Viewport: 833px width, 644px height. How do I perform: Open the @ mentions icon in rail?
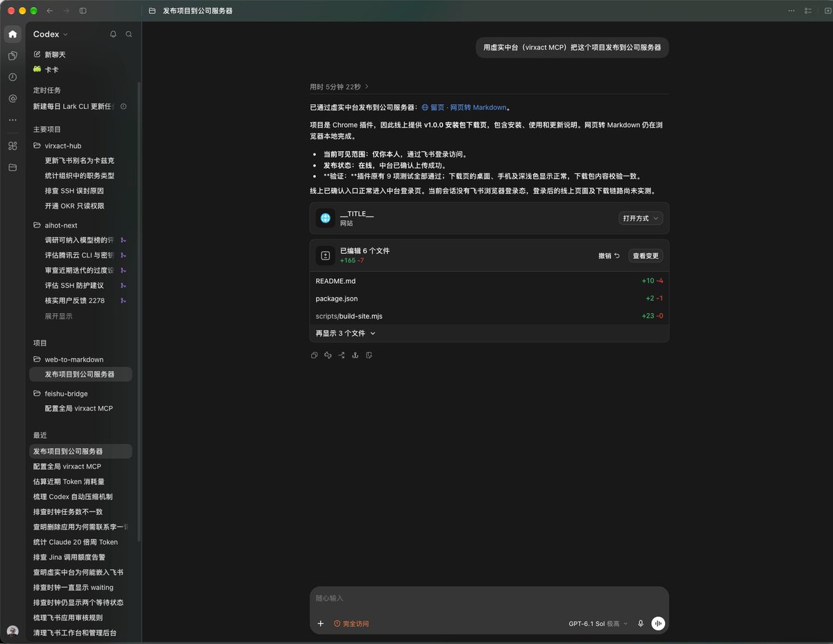(12, 99)
